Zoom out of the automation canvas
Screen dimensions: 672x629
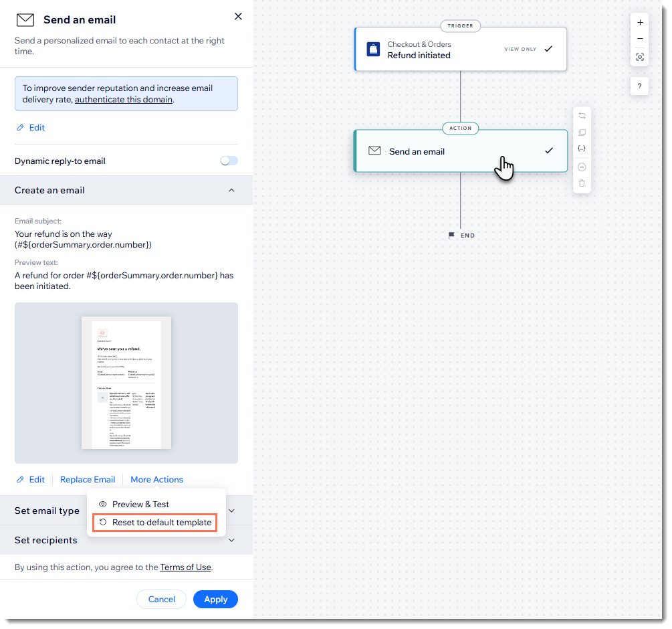640,39
